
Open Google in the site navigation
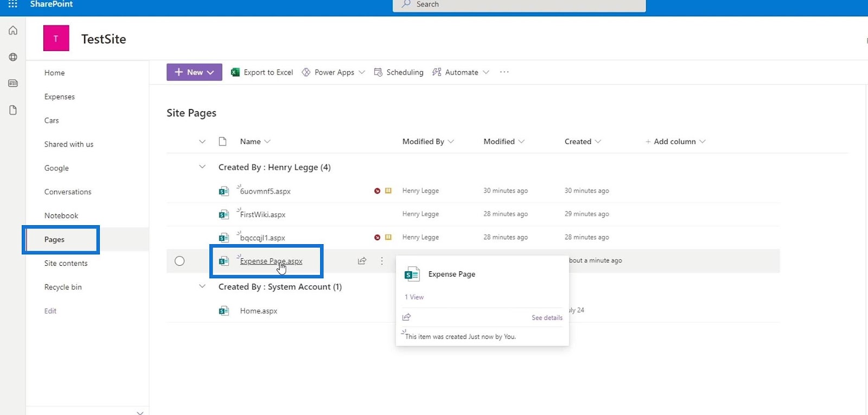click(56, 168)
